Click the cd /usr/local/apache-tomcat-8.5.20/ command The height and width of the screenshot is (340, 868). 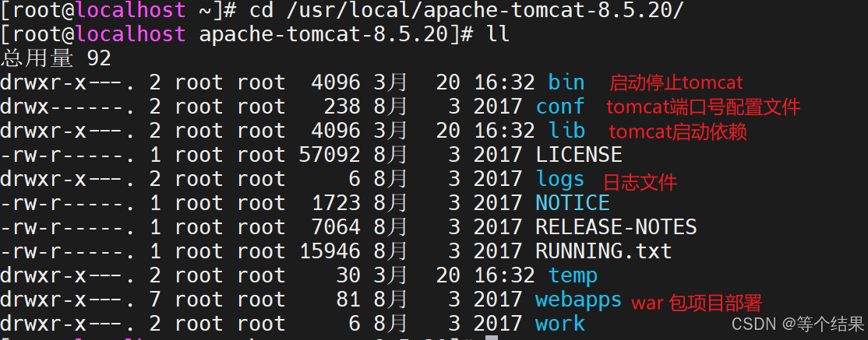click(x=467, y=10)
